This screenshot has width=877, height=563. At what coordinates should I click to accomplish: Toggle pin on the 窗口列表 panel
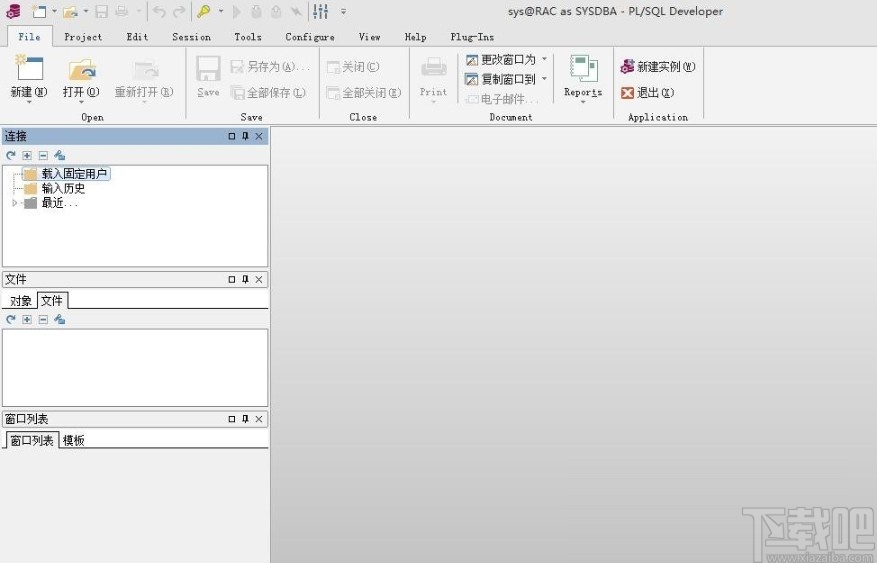coord(245,419)
